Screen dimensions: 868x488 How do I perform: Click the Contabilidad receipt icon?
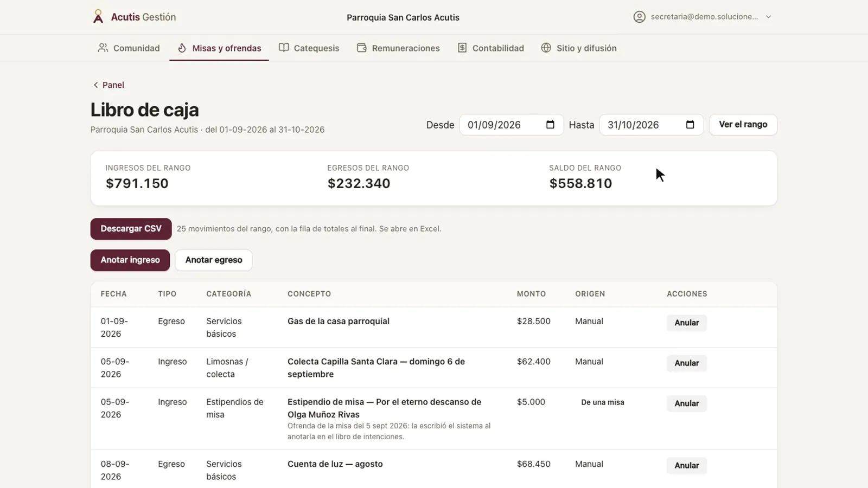click(x=462, y=48)
